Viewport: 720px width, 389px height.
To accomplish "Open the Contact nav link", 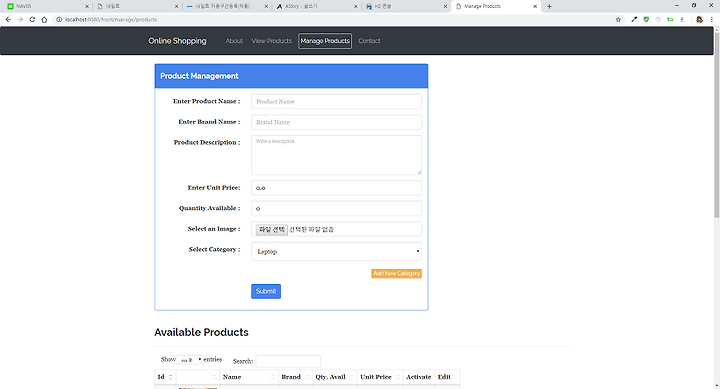I will click(369, 41).
